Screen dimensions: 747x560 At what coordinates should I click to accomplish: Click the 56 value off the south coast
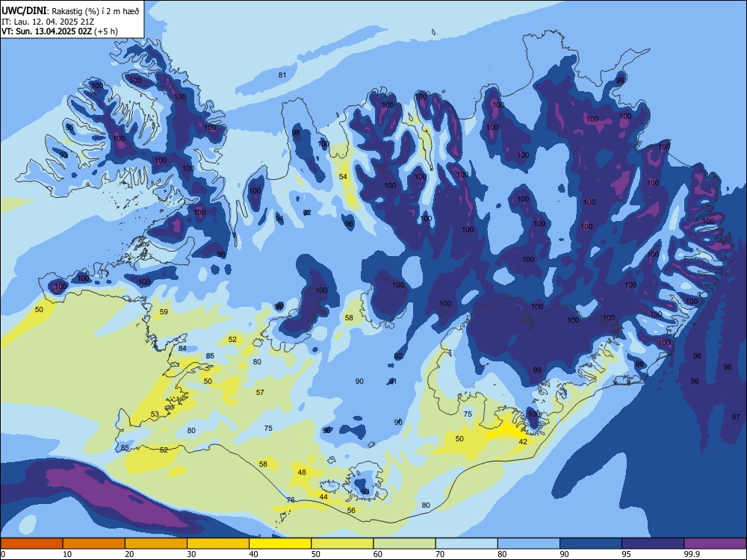click(x=351, y=510)
